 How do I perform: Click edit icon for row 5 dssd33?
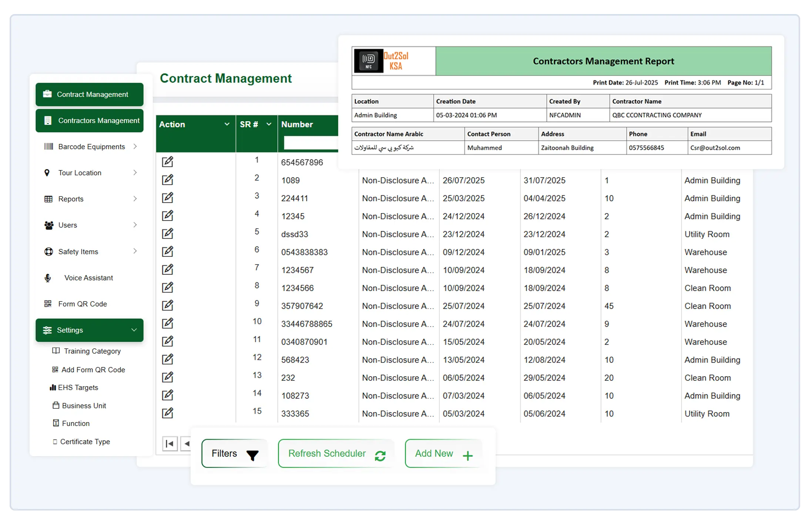(x=168, y=233)
